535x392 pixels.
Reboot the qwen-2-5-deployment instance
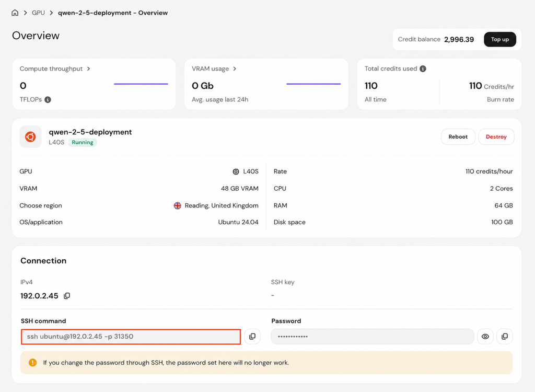[x=458, y=136]
